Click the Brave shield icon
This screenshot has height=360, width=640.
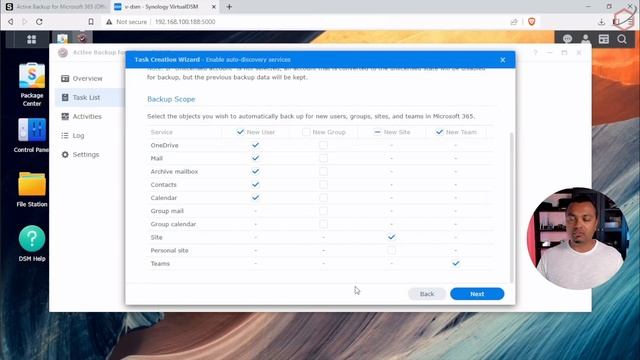click(531, 22)
